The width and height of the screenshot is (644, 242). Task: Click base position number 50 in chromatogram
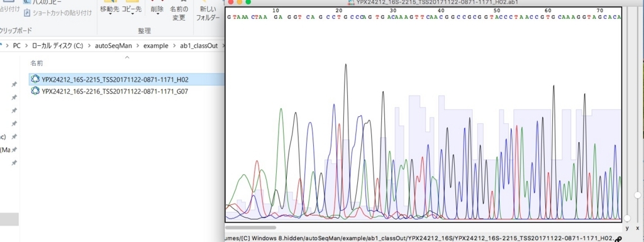[497, 10]
